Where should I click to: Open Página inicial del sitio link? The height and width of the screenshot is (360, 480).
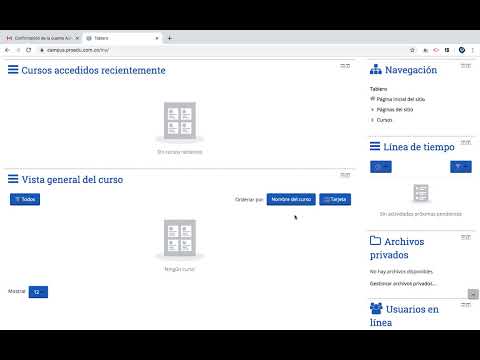point(401,99)
